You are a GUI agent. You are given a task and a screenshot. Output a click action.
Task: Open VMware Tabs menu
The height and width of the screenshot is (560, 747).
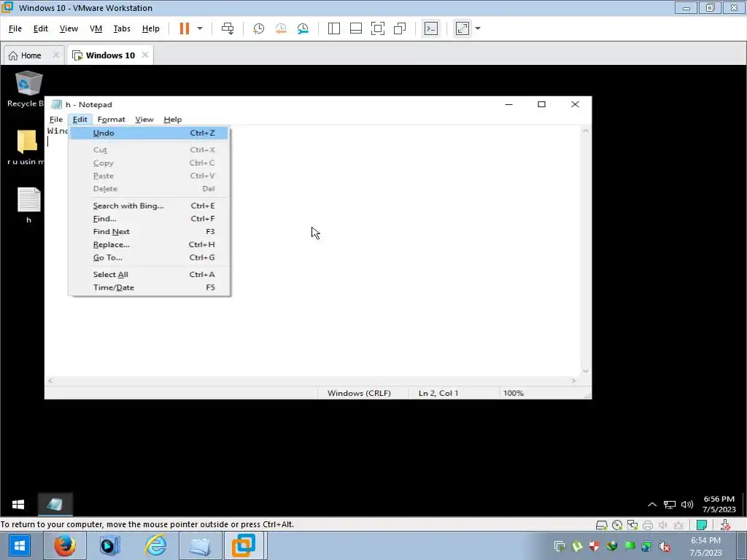tap(122, 28)
